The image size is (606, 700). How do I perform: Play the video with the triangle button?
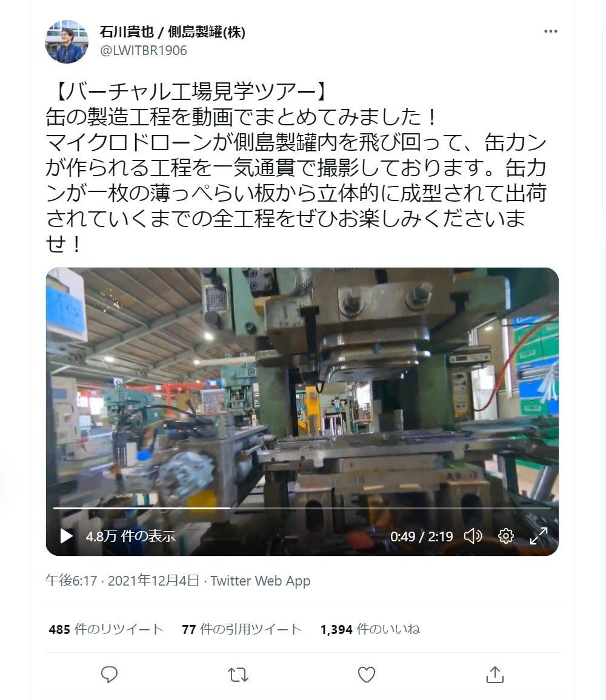tap(66, 536)
